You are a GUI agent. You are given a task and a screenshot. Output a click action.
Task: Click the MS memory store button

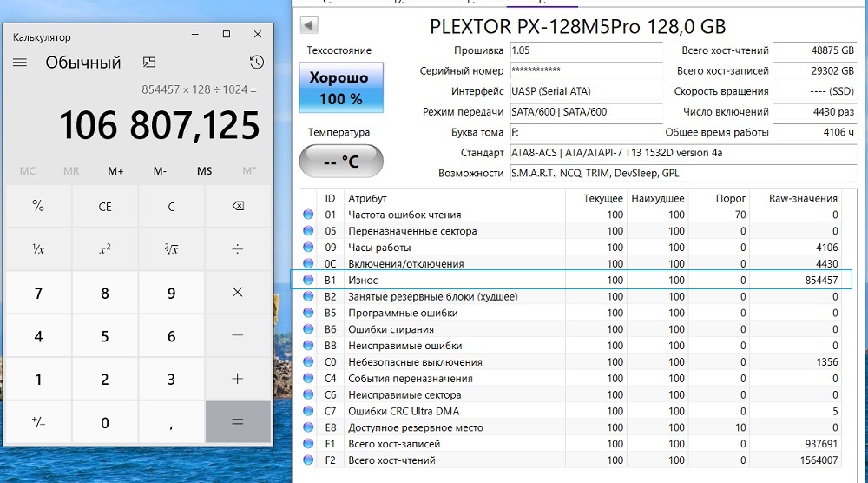(204, 171)
